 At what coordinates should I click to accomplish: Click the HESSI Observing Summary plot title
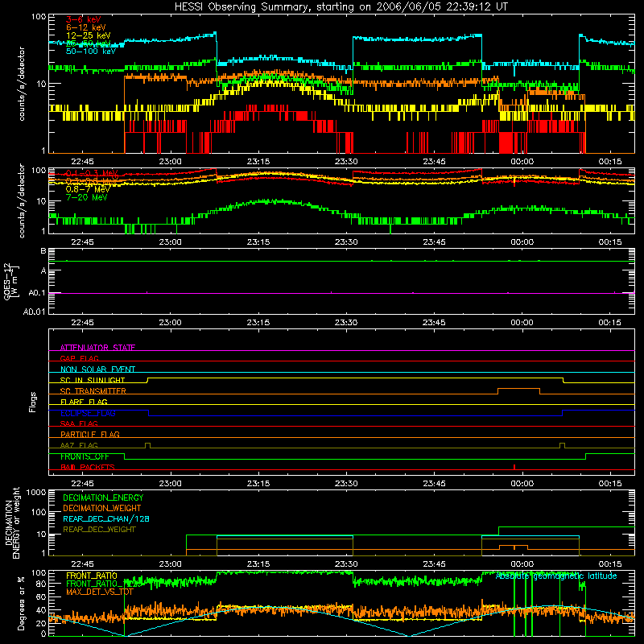pyautogui.click(x=341, y=7)
